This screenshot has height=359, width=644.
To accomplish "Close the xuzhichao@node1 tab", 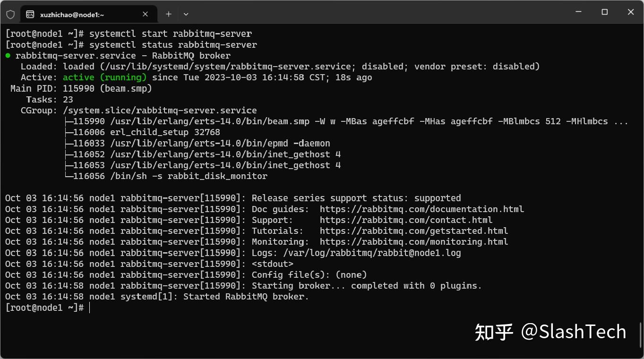I will click(145, 14).
